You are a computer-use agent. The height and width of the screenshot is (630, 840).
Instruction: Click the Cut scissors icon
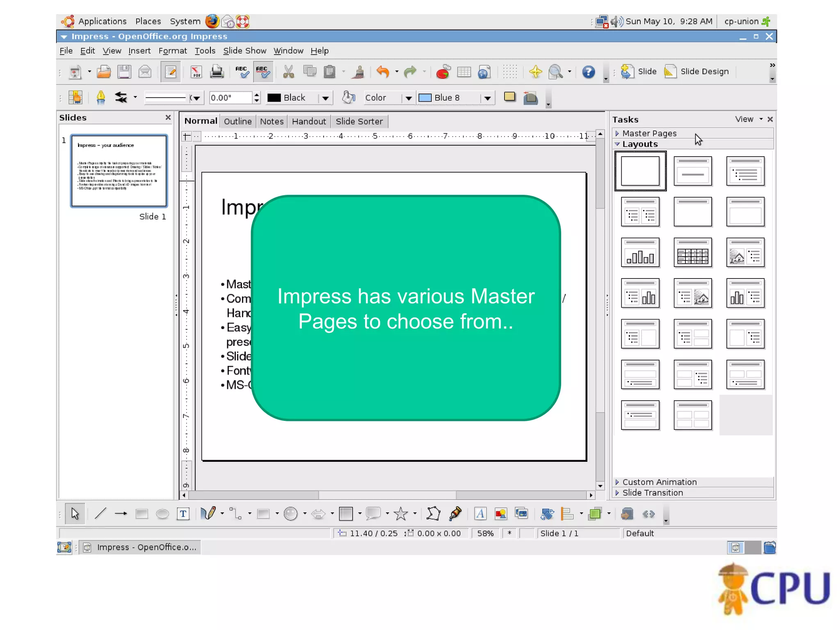pyautogui.click(x=289, y=72)
